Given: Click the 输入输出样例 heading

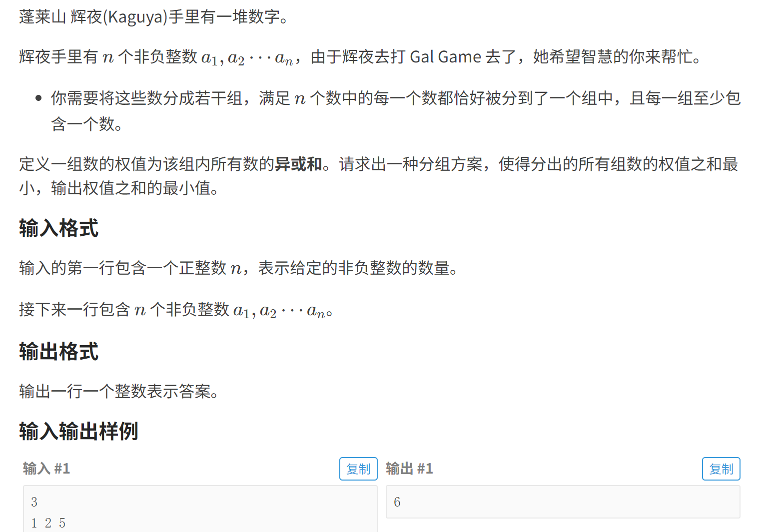Looking at the screenshot, I should [x=78, y=431].
